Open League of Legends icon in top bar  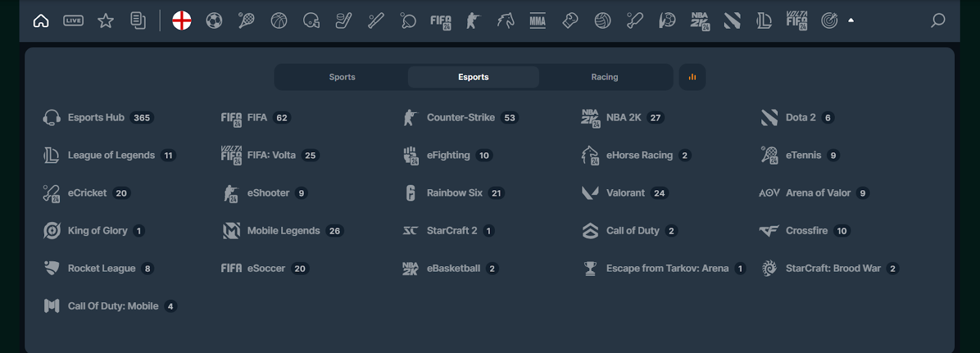[764, 21]
